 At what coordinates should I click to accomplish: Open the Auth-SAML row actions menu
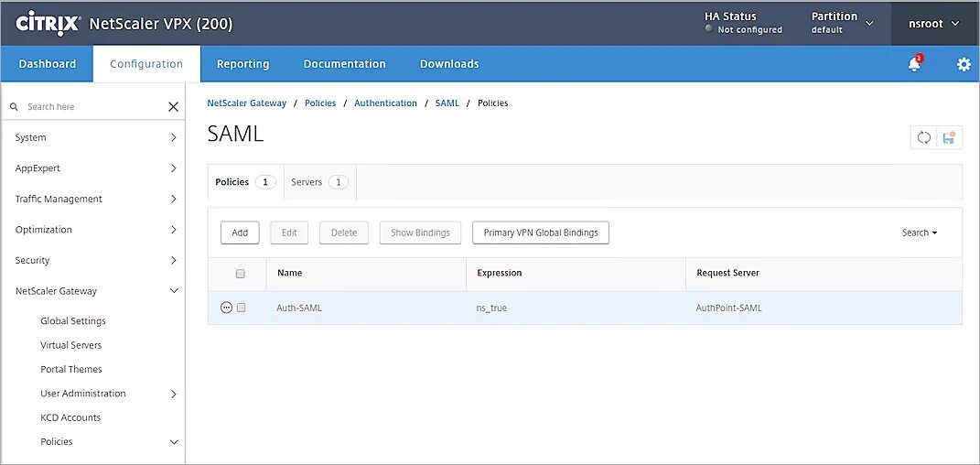(226, 308)
